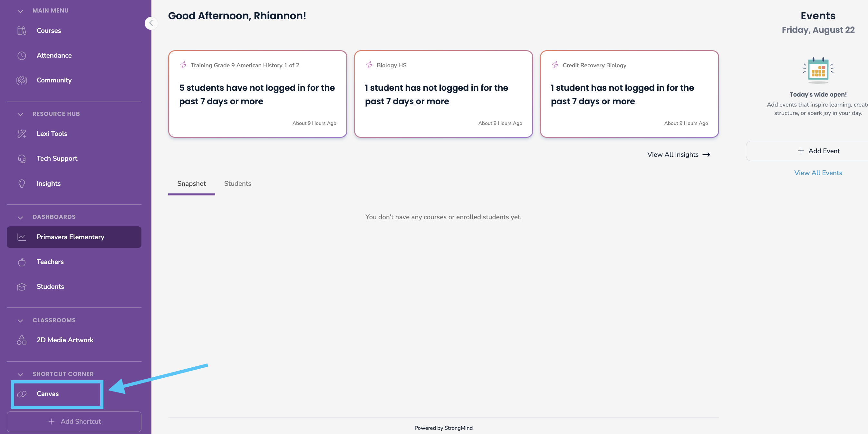Click the Students graduation cap icon
The height and width of the screenshot is (434, 868).
[22, 287]
